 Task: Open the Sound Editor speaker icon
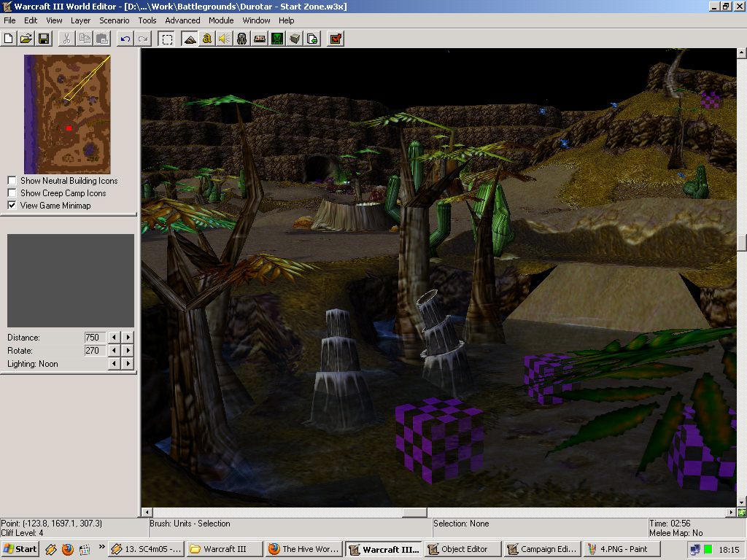(x=225, y=39)
